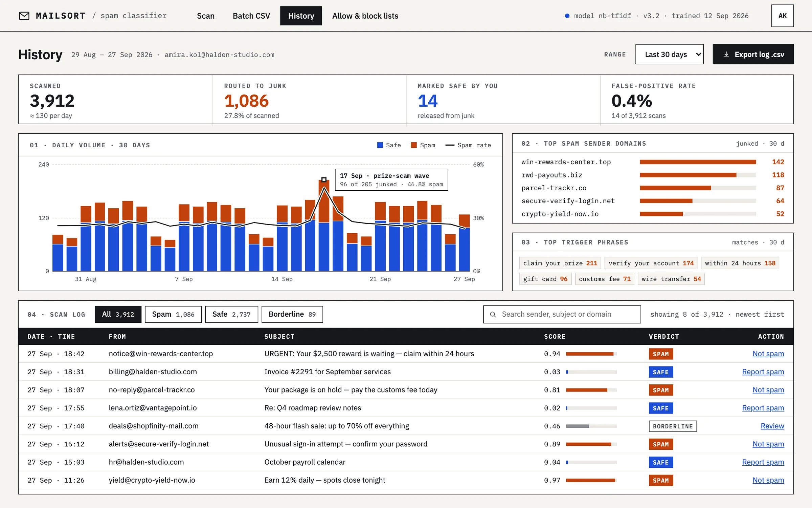Go to Allow & block lists
The image size is (812, 508).
click(365, 16)
